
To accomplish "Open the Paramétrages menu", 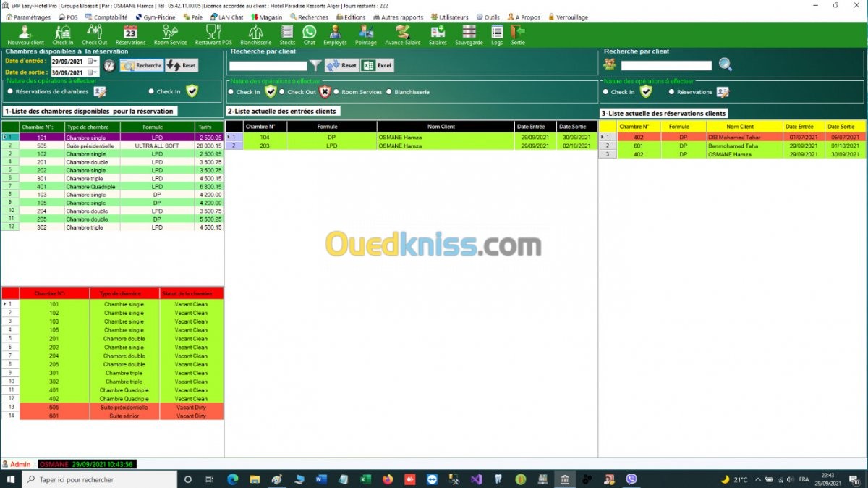I will click(x=28, y=17).
